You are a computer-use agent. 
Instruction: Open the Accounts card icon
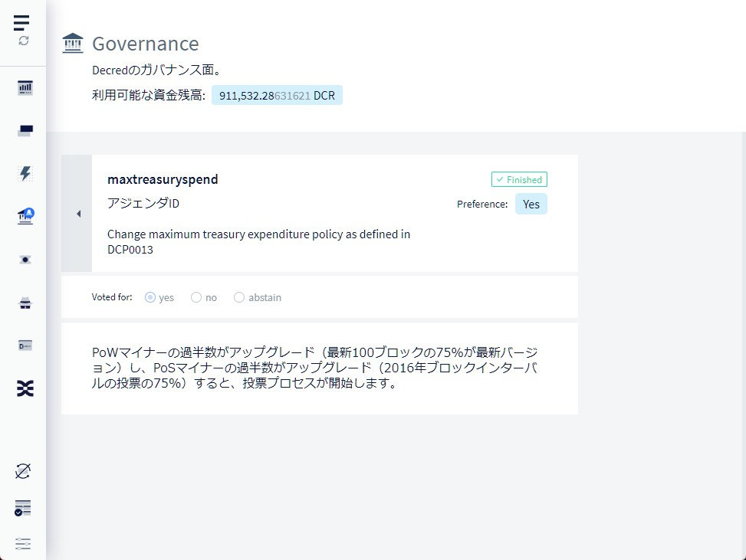point(25,345)
